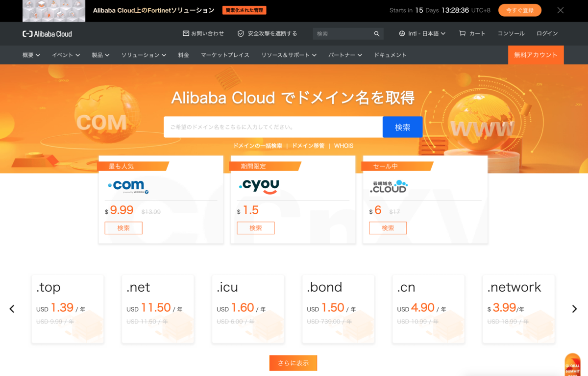This screenshot has height=376, width=588.
Task: Select the .net domain price card
Action: (158, 309)
